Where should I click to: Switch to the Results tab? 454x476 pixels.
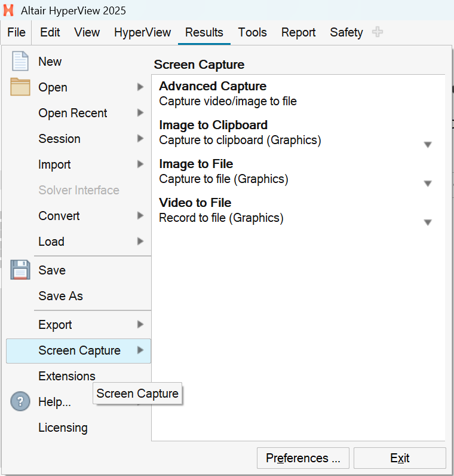(204, 32)
